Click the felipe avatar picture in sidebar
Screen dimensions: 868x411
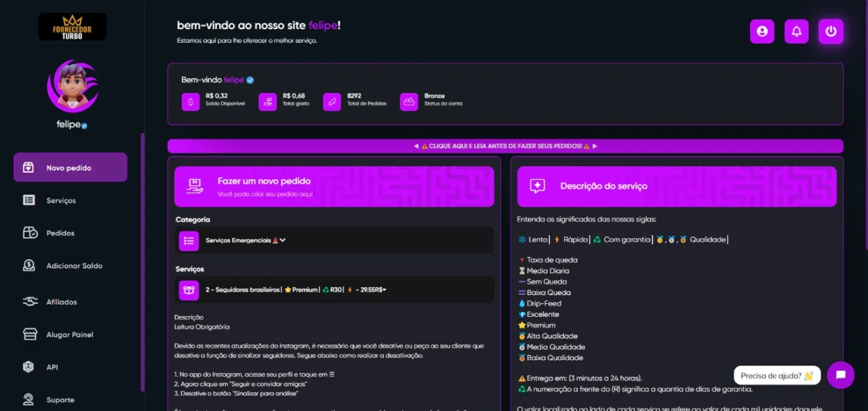click(73, 85)
